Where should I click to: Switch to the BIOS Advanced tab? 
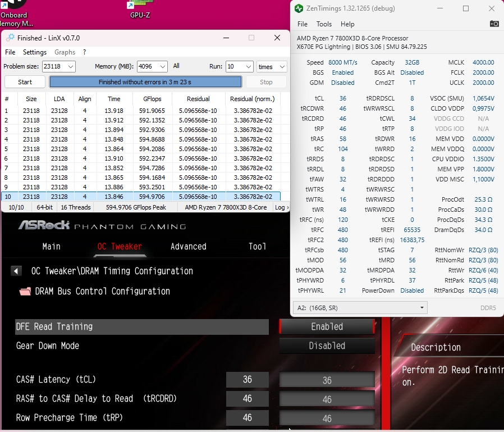pos(189,247)
